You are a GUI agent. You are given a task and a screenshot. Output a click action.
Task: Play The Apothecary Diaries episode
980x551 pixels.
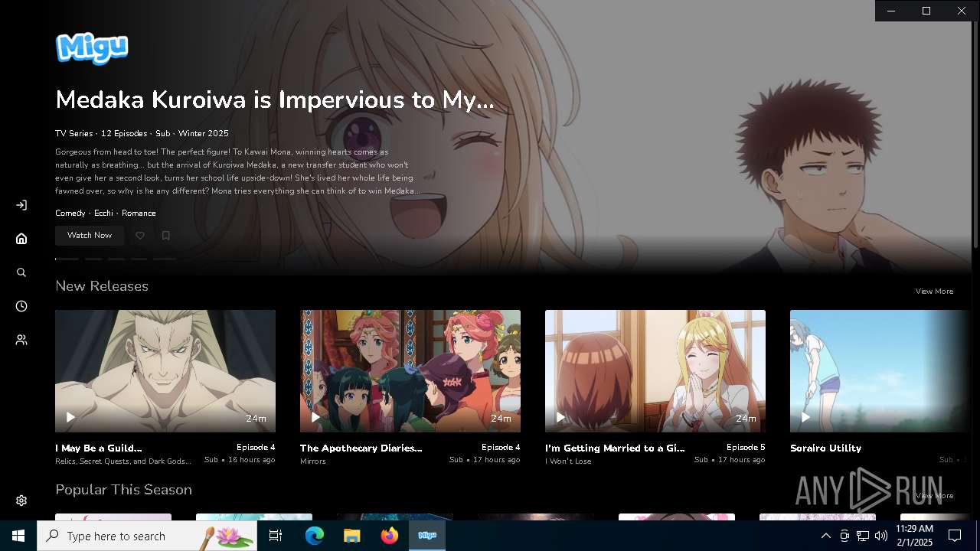click(x=315, y=417)
